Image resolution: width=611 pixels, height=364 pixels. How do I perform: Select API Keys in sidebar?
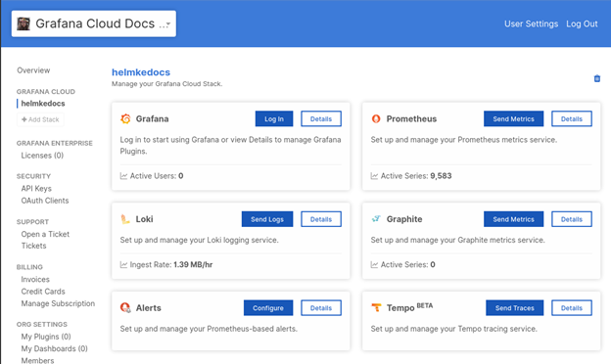pos(36,189)
